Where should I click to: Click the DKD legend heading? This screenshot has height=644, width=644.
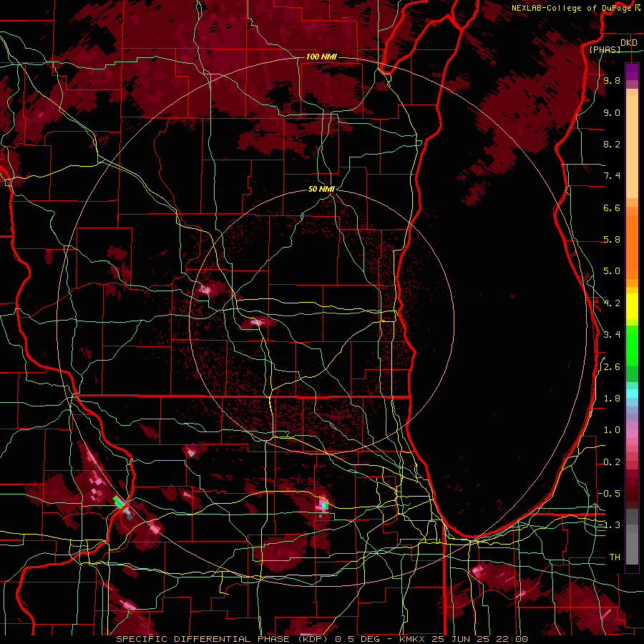pyautogui.click(x=628, y=43)
